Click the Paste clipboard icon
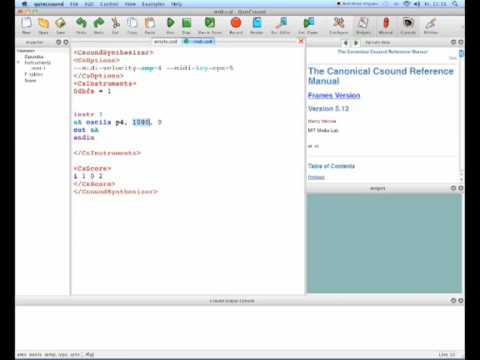480x360 pixels. 150,25
